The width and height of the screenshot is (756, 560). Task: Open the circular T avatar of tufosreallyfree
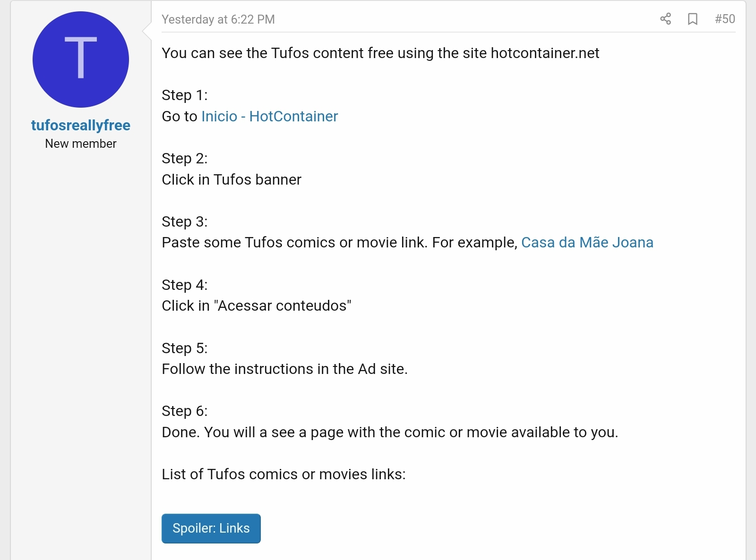[81, 59]
